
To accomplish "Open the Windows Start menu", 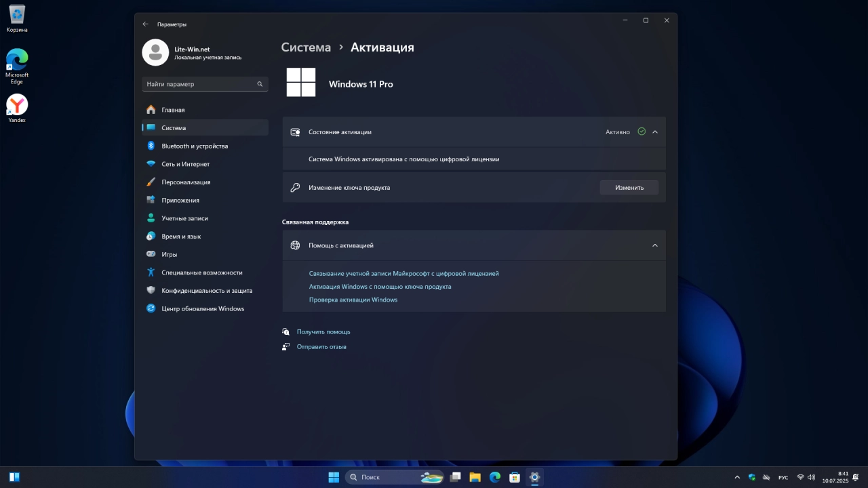I will pos(334,477).
